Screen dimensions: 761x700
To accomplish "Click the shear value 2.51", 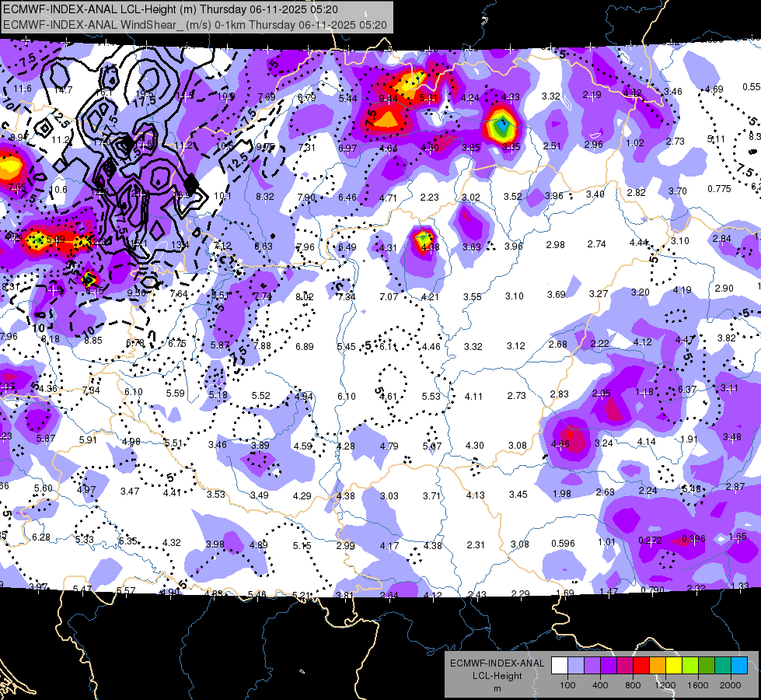I will 553,145.
